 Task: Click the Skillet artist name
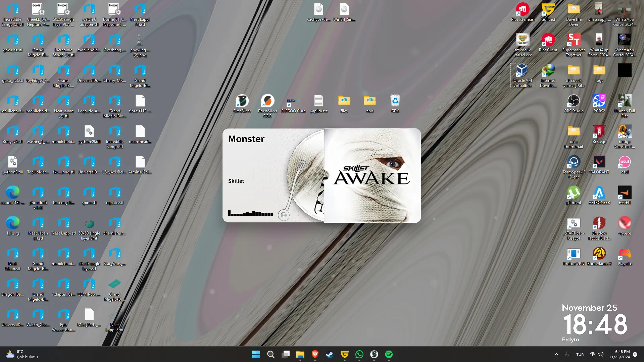236,181
